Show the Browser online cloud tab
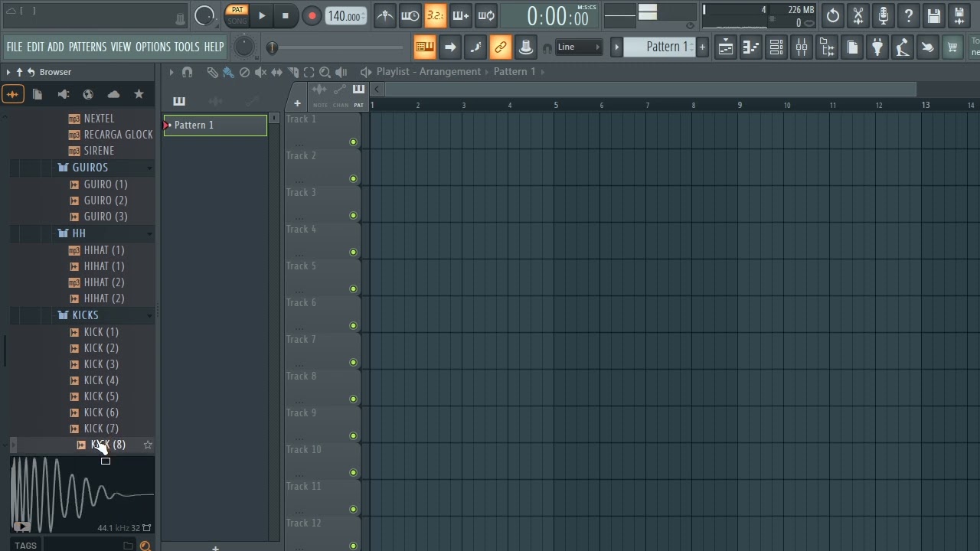This screenshot has width=980, height=551. pyautogui.click(x=113, y=94)
